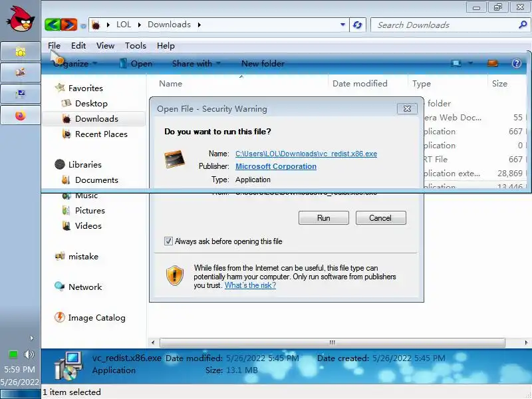Click the Search Downloads field
Screen dimensions: 532x399
click(x=444, y=25)
